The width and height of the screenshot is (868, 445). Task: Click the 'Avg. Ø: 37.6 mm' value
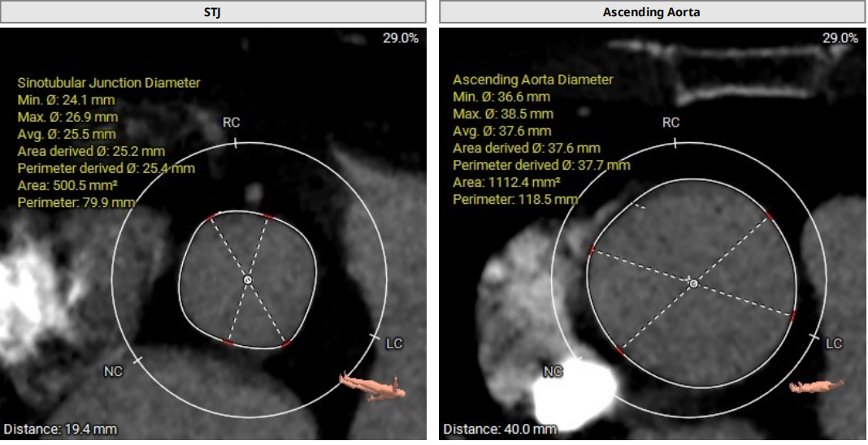[x=502, y=131]
